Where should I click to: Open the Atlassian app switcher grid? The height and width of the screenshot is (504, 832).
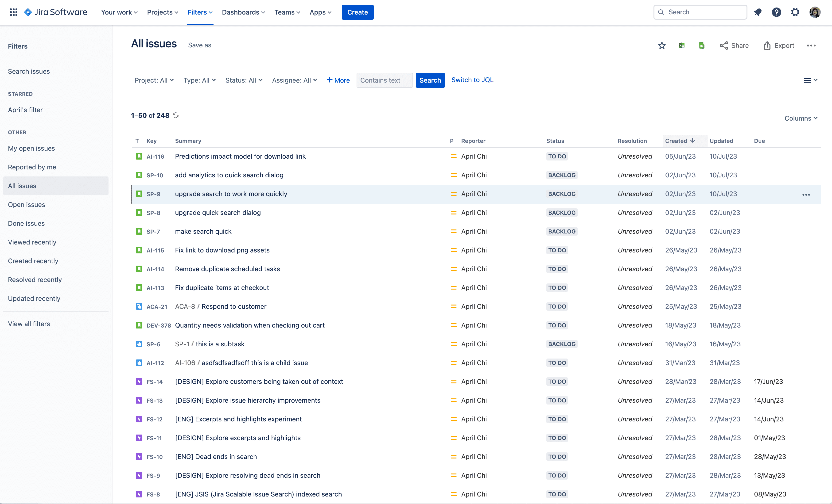[14, 12]
